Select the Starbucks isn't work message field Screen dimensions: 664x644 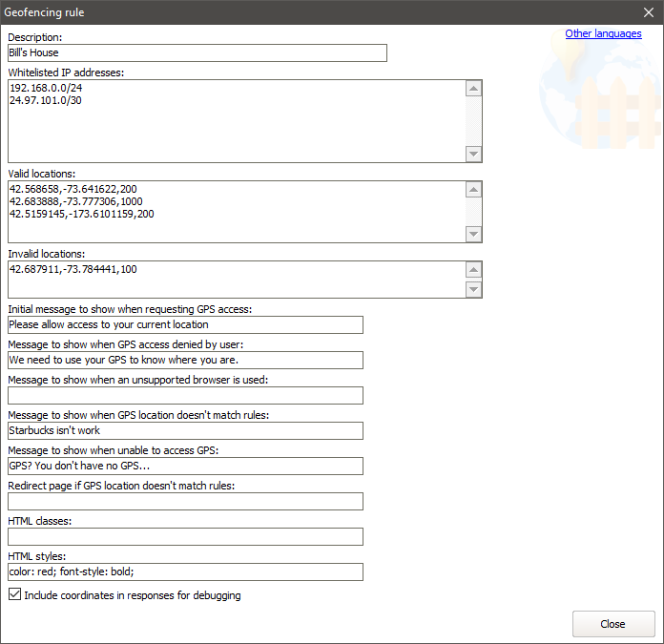[185, 430]
